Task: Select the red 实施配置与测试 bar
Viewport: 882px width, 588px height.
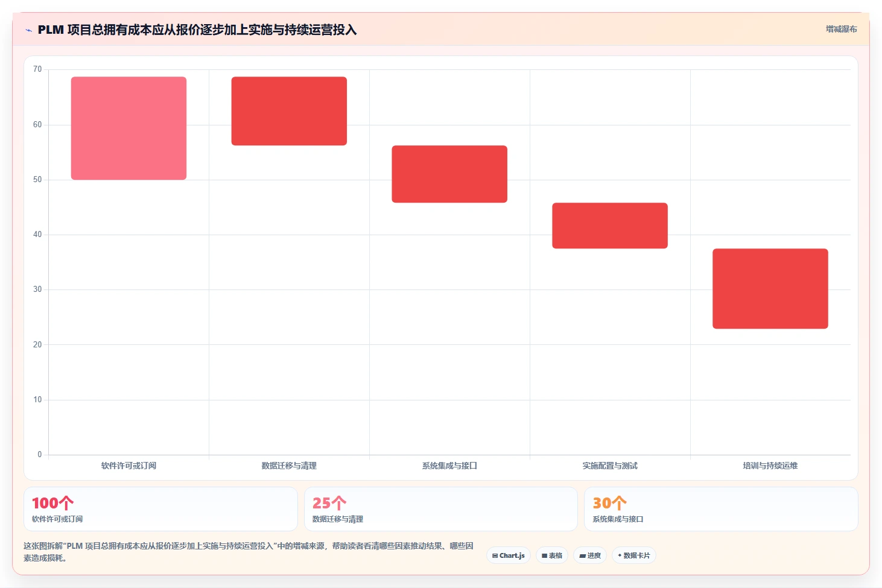Action: pyautogui.click(x=610, y=226)
